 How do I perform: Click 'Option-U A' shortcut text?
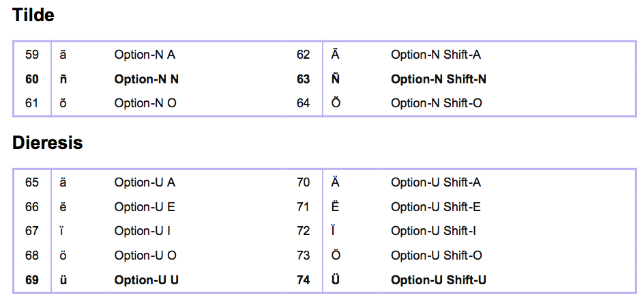click(145, 182)
